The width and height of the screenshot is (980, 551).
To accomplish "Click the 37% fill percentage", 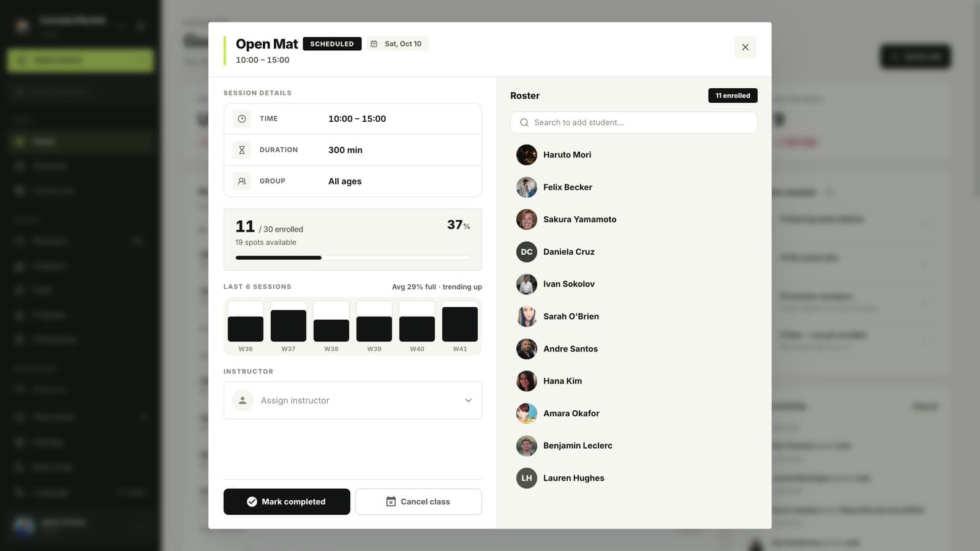I will (x=459, y=225).
